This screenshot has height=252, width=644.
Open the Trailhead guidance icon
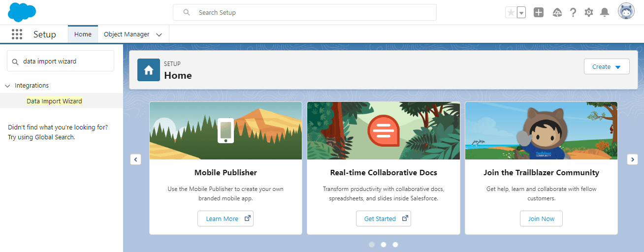coord(557,13)
